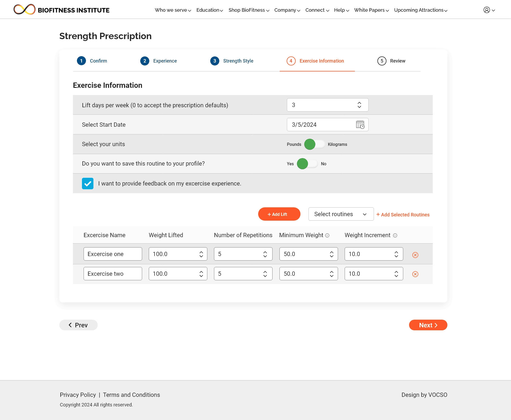Uncheck the provide feedback checkbox
The image size is (511, 420).
[x=88, y=183]
